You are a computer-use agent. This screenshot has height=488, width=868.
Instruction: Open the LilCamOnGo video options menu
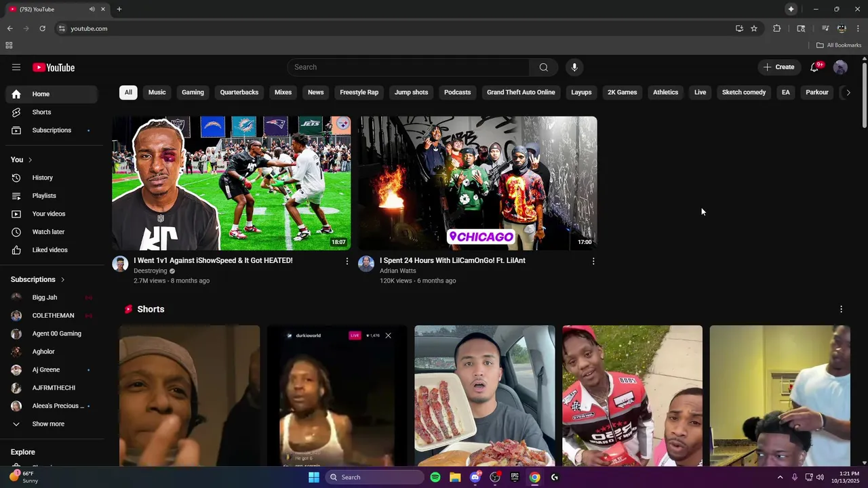click(593, 261)
